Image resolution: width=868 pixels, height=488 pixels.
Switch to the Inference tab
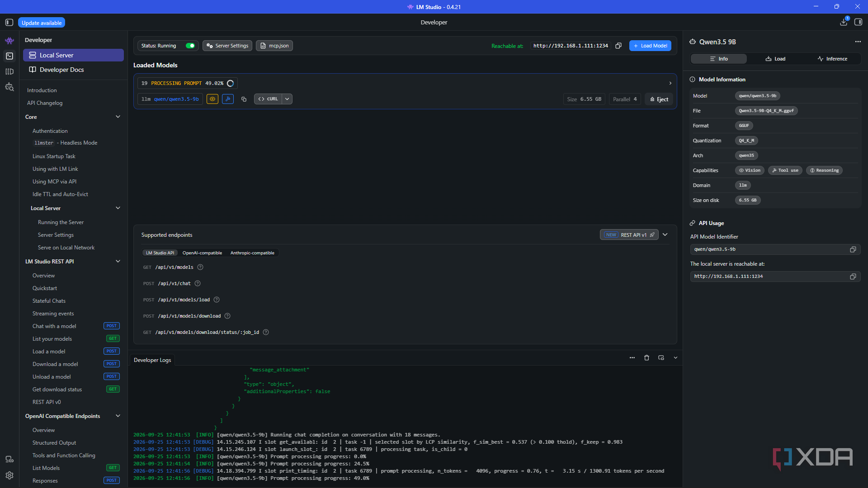tap(832, 59)
